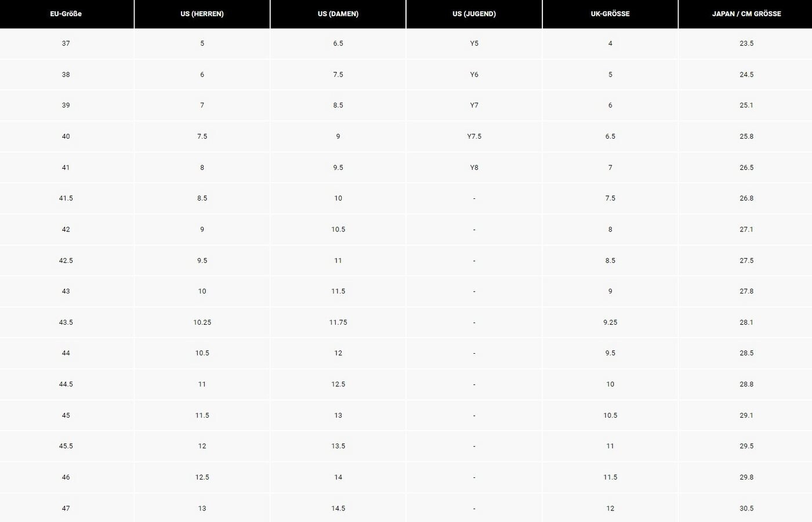Select EU size 37 cell
This screenshot has height=522, width=812.
pos(66,43)
